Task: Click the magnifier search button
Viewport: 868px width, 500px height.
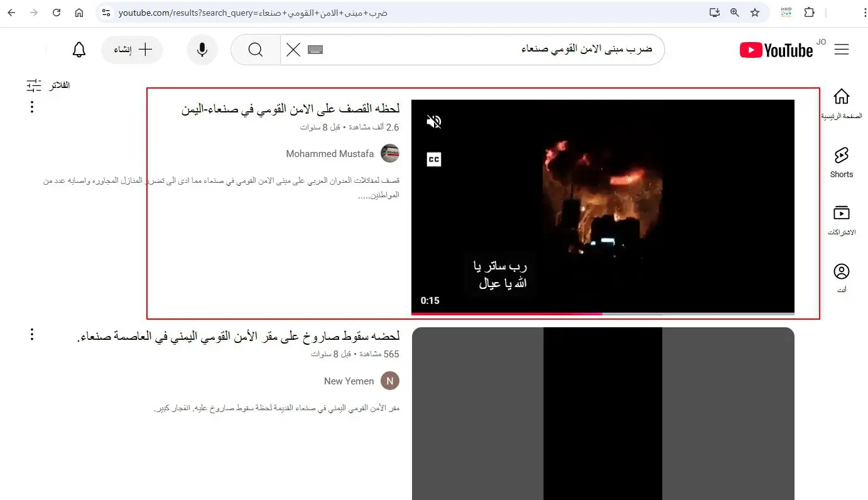Action: [x=256, y=50]
